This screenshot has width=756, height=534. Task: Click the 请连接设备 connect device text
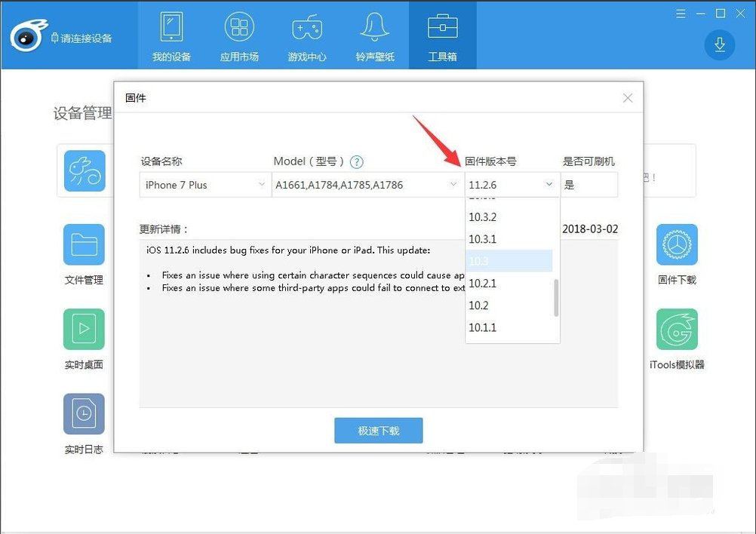[x=85, y=36]
